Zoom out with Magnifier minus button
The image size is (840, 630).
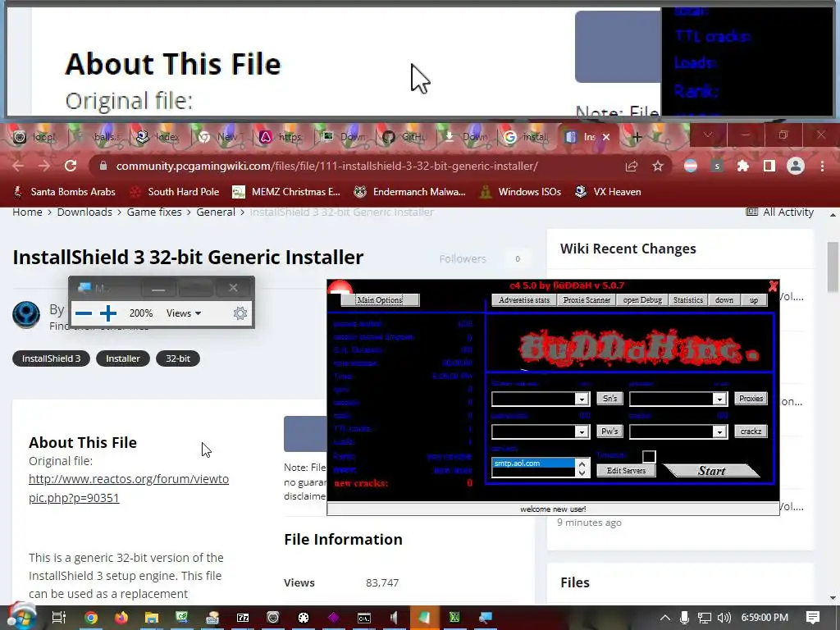tap(84, 313)
